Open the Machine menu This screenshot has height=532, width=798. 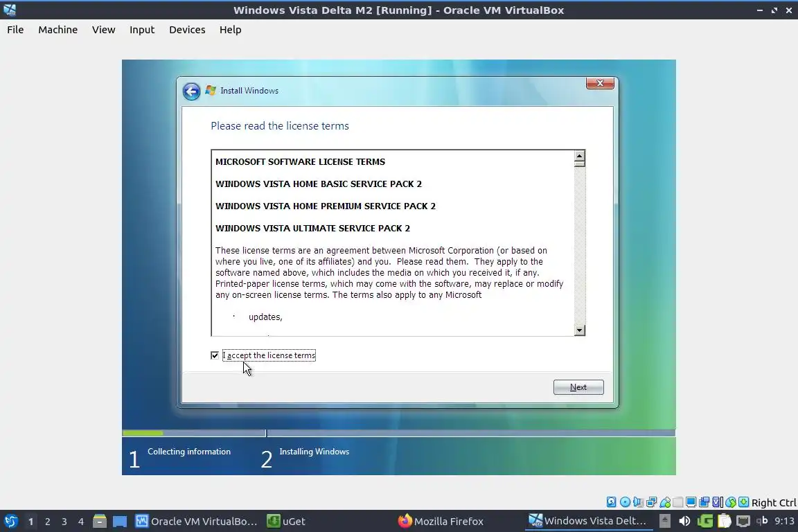(58, 30)
